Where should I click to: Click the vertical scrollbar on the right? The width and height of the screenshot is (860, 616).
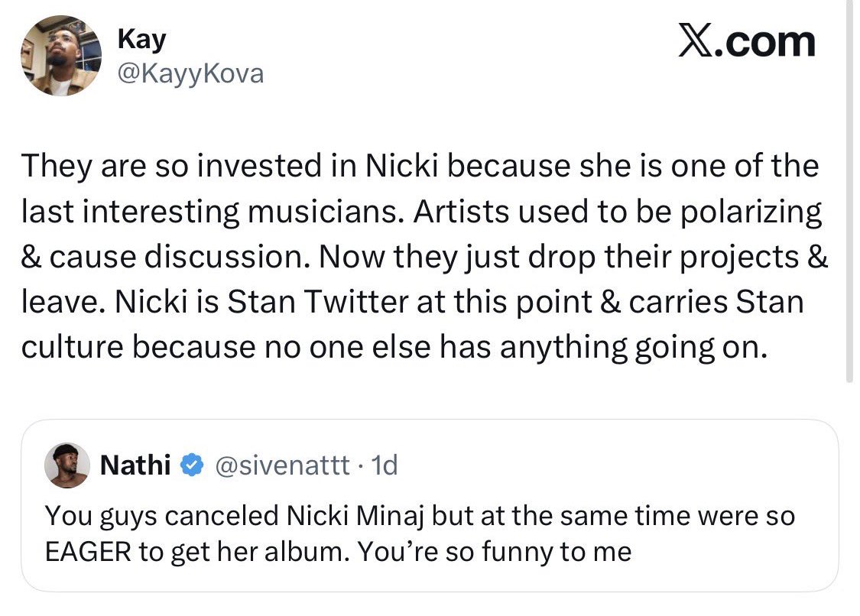[849, 191]
